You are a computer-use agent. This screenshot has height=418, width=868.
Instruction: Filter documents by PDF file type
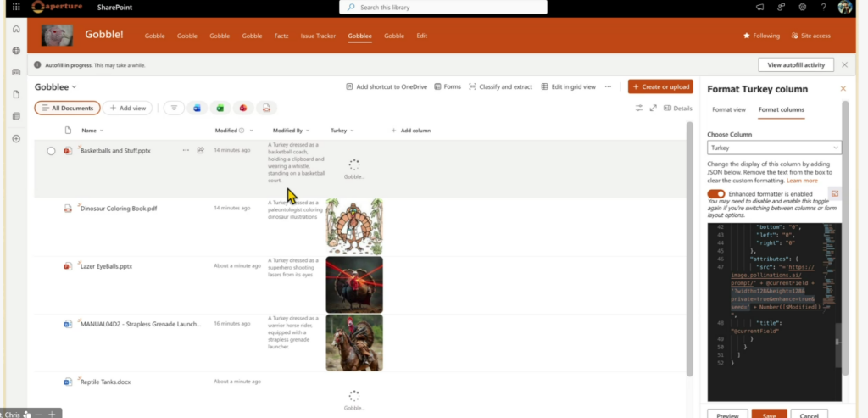(x=266, y=108)
